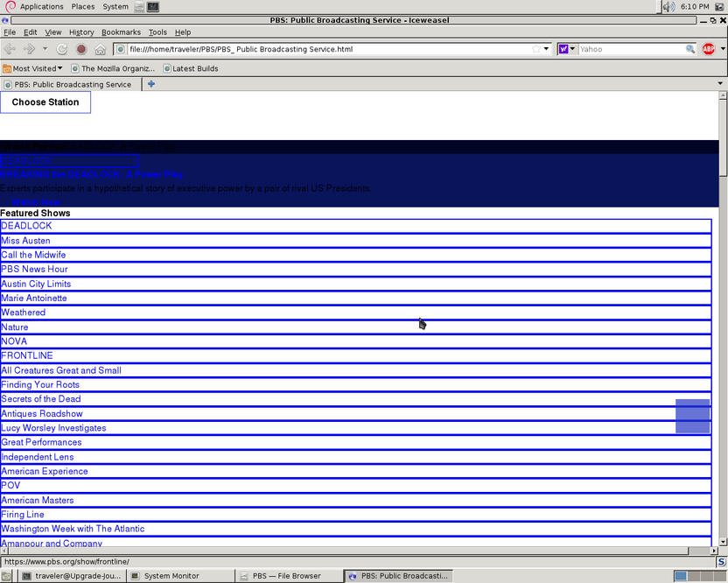Viewport: 728px width, 583px height.
Task: Open a new tab with the plus icon
Action: [x=151, y=84]
